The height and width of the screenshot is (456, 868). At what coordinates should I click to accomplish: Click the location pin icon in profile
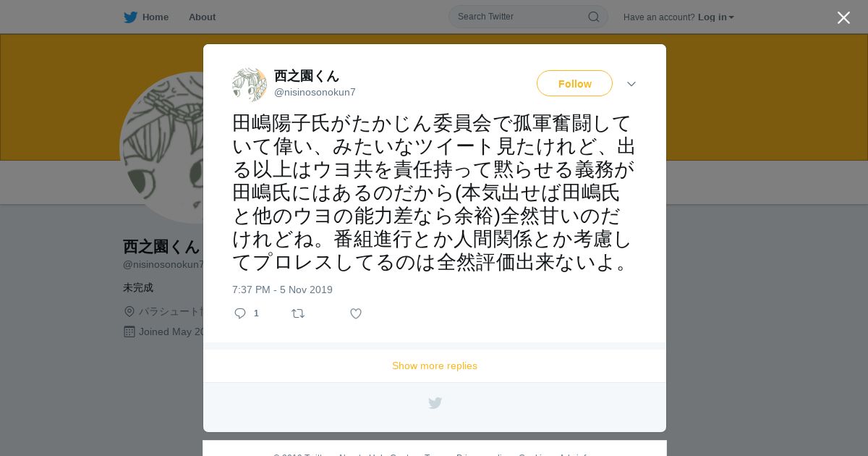click(x=129, y=311)
